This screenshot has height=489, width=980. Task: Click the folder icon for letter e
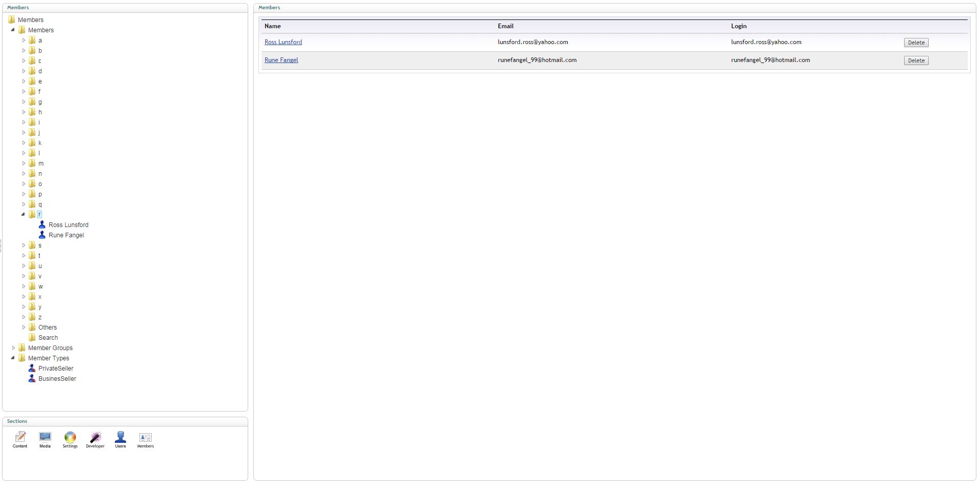tap(32, 81)
